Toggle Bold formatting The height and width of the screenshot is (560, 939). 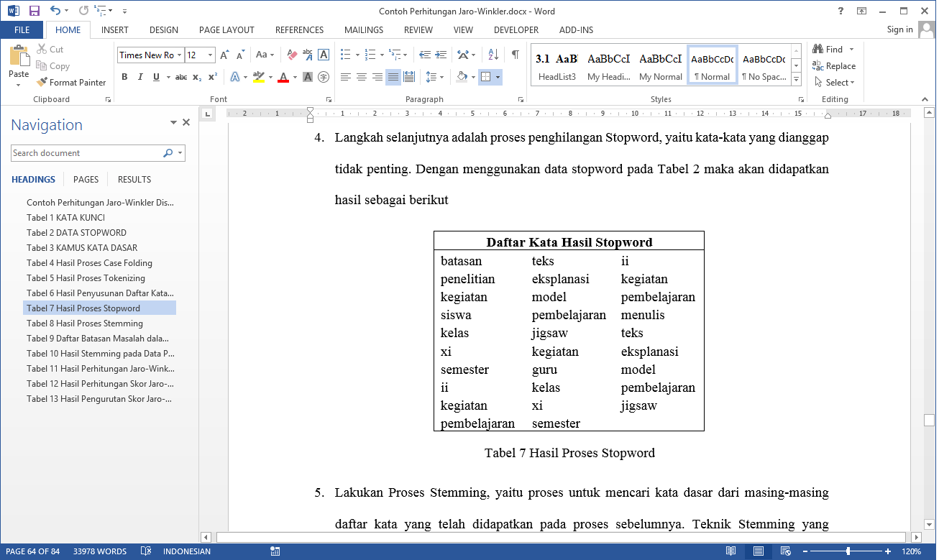point(124,77)
